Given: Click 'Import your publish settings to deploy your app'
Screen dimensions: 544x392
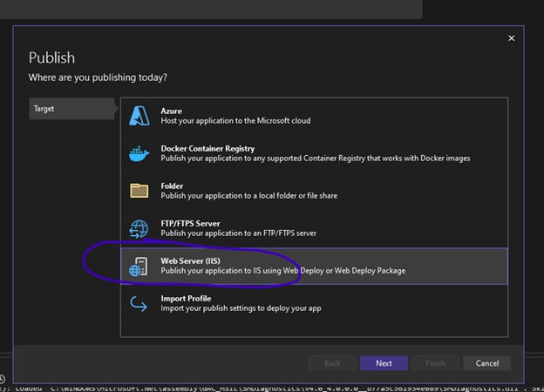Looking at the screenshot, I should (241, 308).
